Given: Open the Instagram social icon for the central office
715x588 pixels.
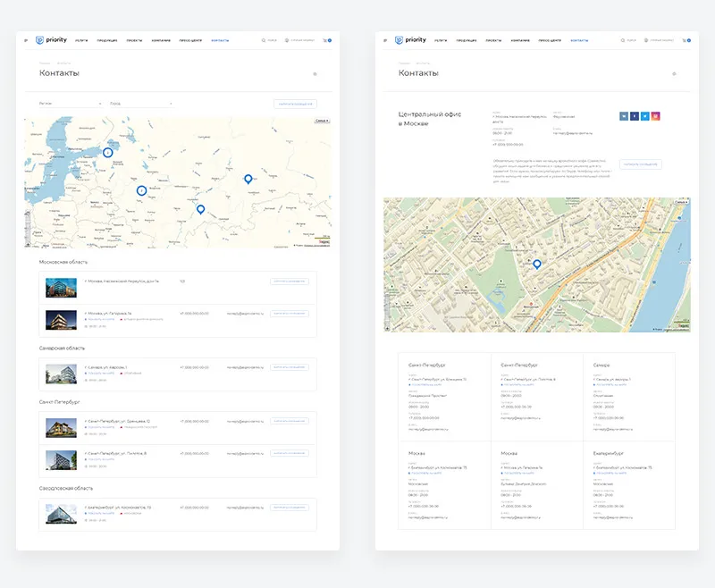Looking at the screenshot, I should coord(655,116).
